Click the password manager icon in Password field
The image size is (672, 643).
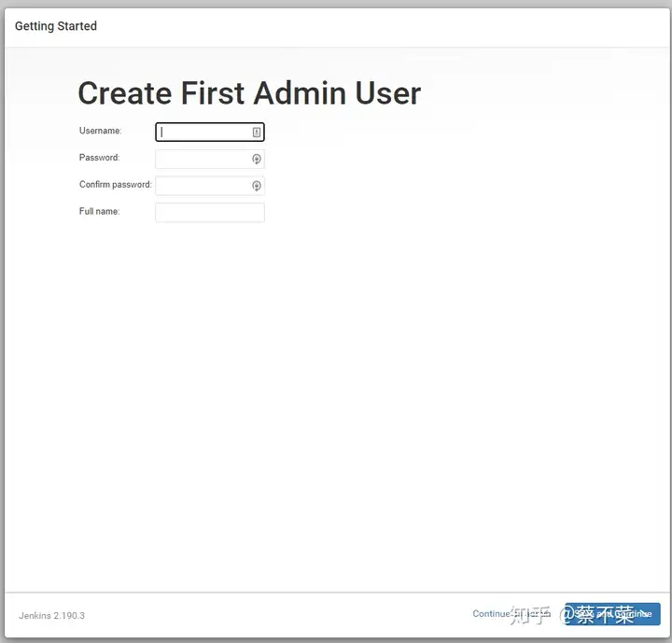[x=257, y=159]
